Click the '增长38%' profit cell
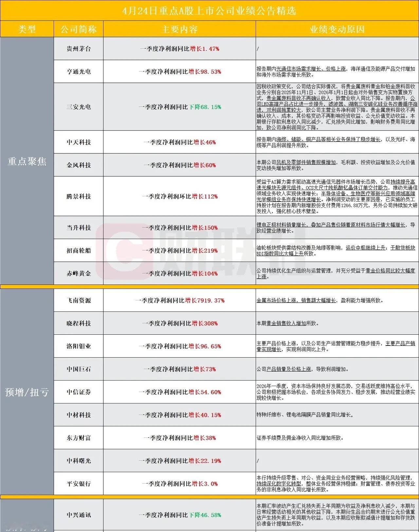 (x=179, y=438)
